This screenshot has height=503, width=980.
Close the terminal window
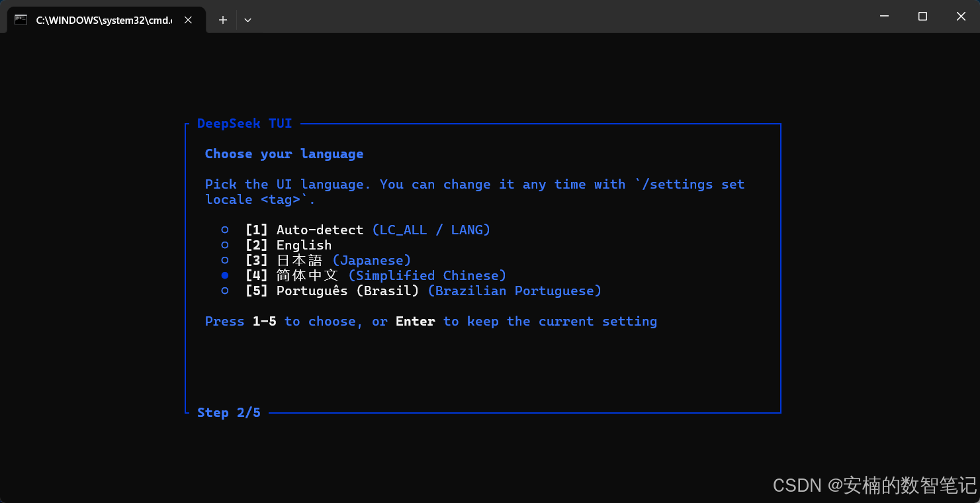(961, 17)
